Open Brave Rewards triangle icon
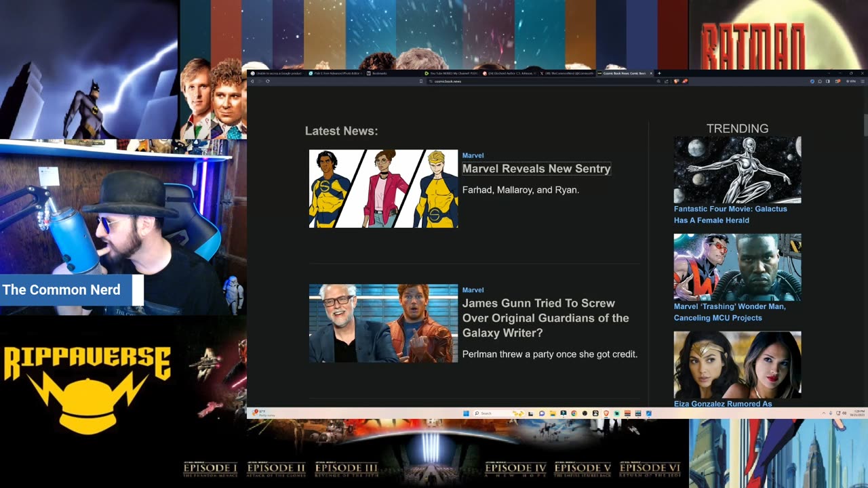The height and width of the screenshot is (488, 868). click(685, 81)
